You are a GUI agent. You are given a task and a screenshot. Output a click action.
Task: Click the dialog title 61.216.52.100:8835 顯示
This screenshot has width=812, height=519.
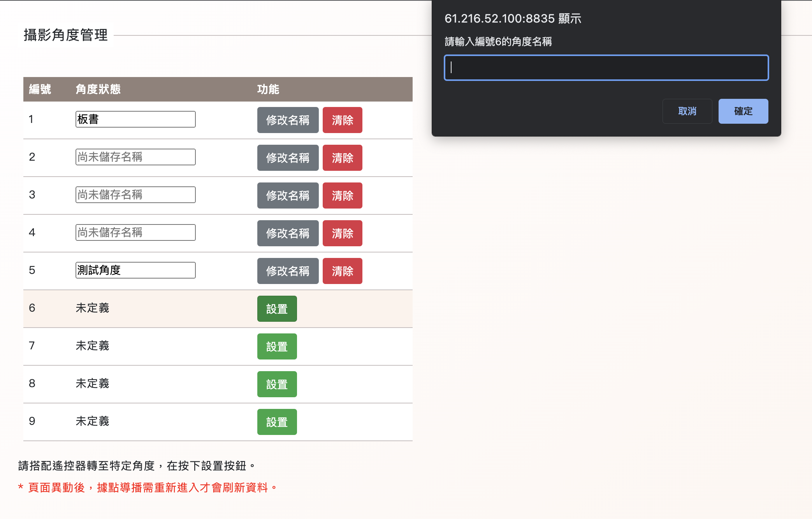[x=513, y=18]
